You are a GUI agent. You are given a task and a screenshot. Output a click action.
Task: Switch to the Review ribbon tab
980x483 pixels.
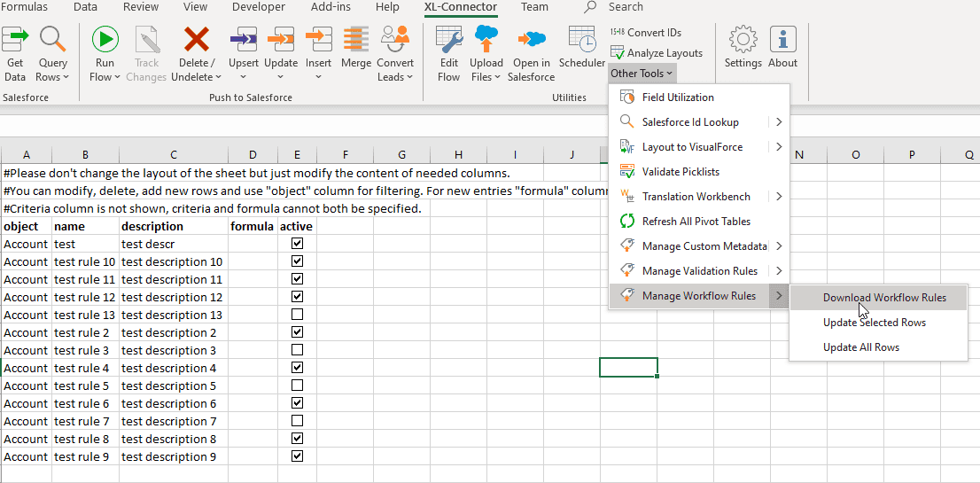click(141, 7)
